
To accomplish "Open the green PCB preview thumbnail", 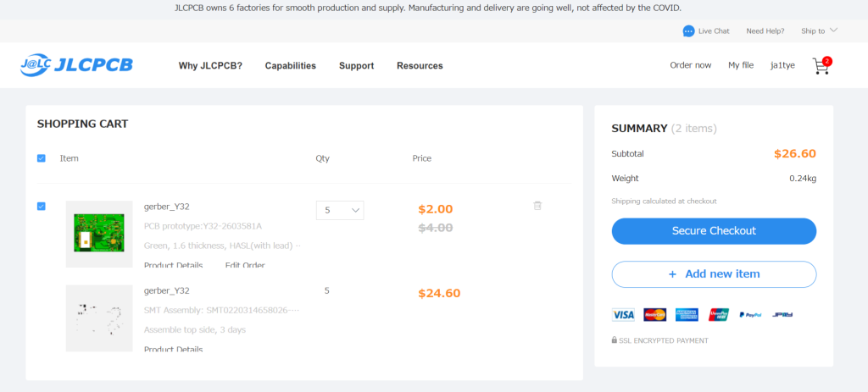I will point(99,234).
